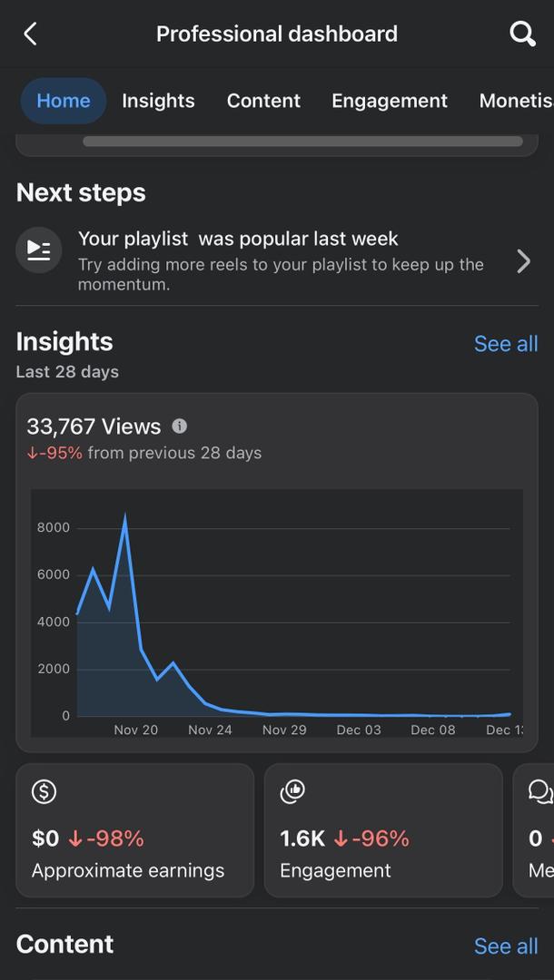Switch to the Insights tab
The height and width of the screenshot is (980, 554).
[158, 101]
